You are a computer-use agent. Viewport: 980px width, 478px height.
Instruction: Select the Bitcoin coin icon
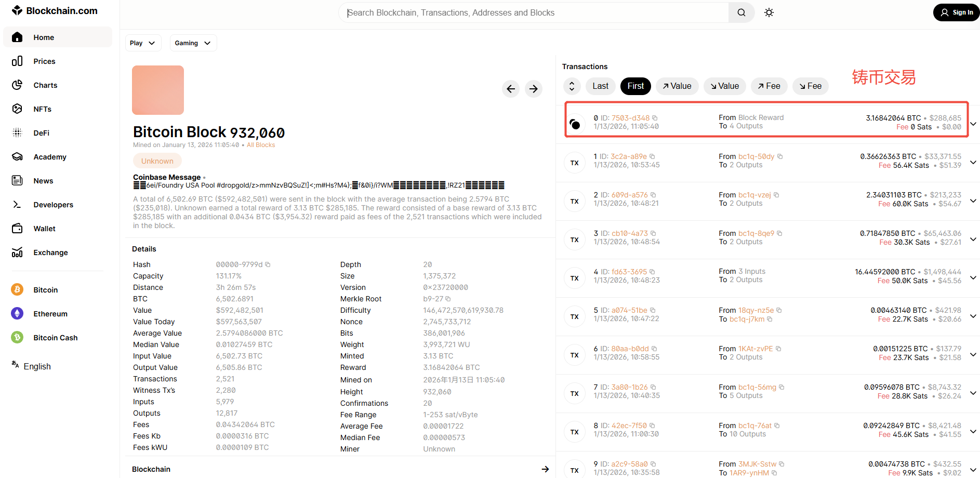coord(17,290)
